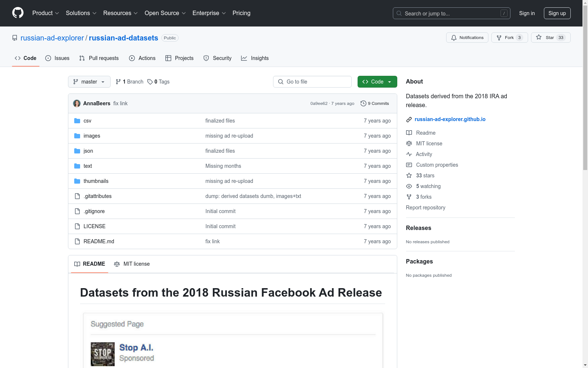The image size is (588, 368).
Task: Click the json folder icon
Action: click(77, 151)
